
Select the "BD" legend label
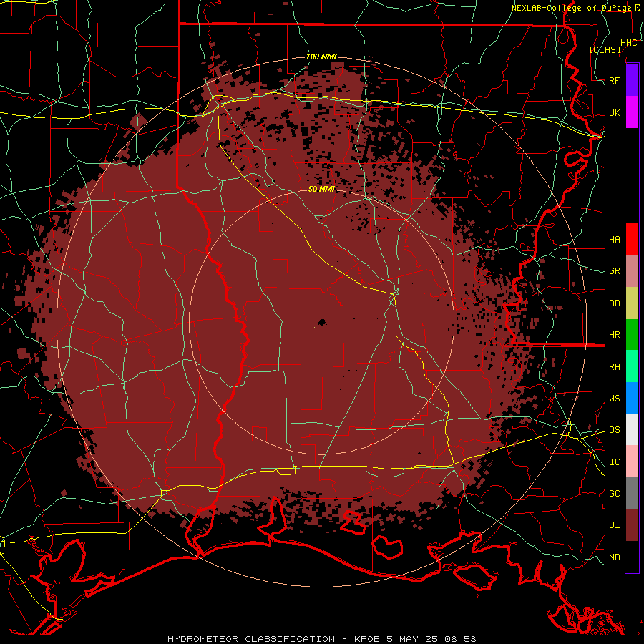(x=614, y=303)
